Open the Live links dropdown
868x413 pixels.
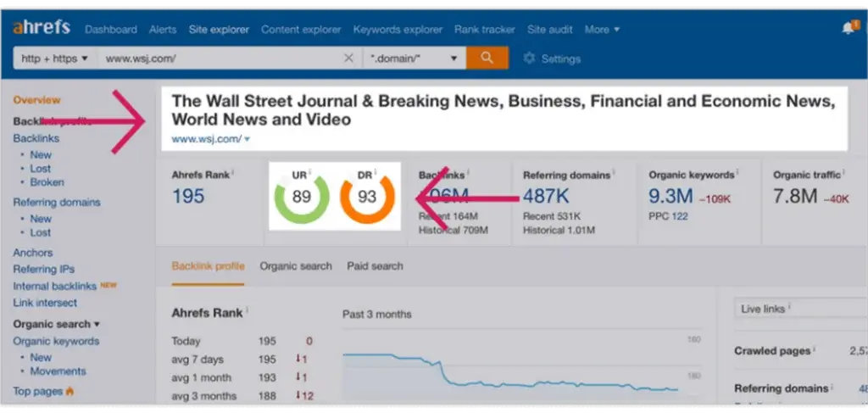[x=800, y=309]
